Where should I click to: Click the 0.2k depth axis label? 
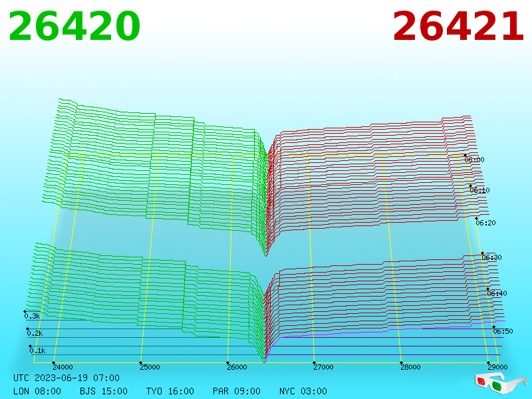click(35, 333)
